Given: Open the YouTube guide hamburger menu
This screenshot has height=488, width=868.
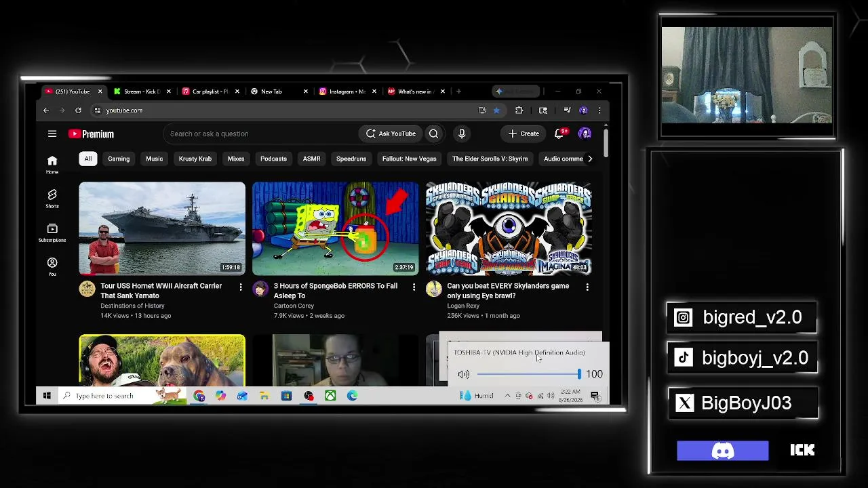Looking at the screenshot, I should click(x=52, y=134).
